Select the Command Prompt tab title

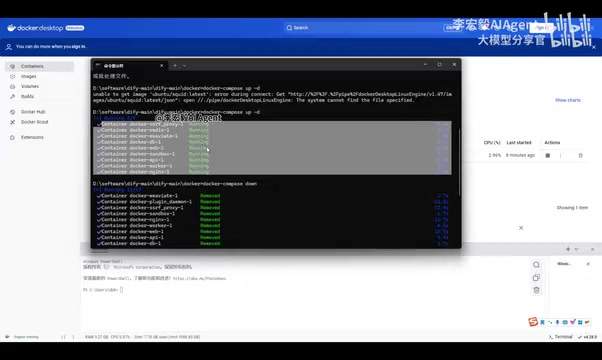(114, 66)
